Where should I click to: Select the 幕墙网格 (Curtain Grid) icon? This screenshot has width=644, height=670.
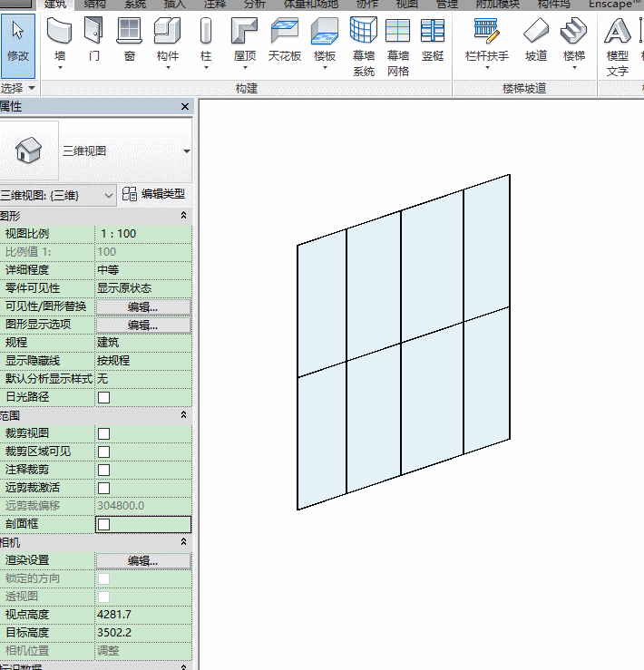click(397, 31)
